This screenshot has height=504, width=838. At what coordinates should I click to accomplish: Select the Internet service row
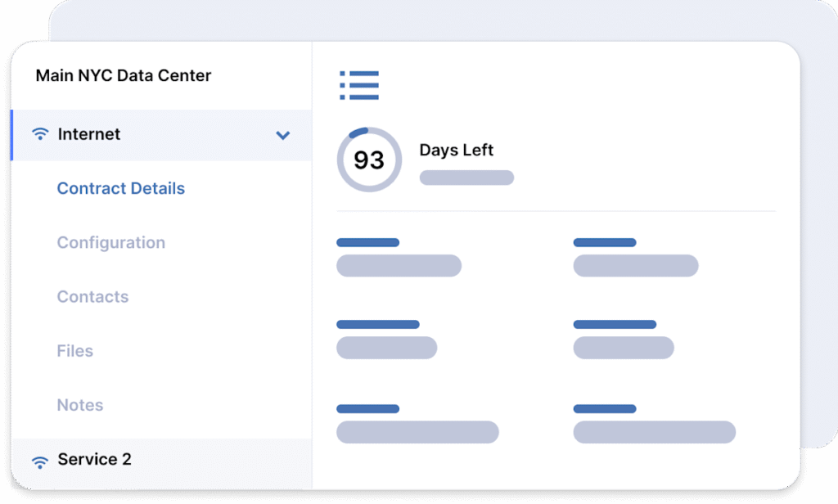(161, 135)
